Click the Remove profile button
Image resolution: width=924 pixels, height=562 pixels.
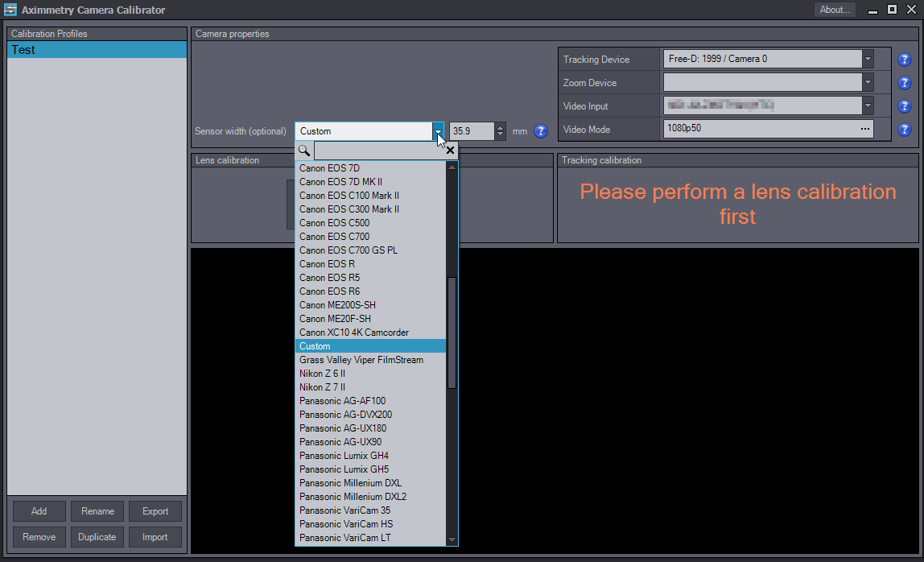click(x=39, y=537)
